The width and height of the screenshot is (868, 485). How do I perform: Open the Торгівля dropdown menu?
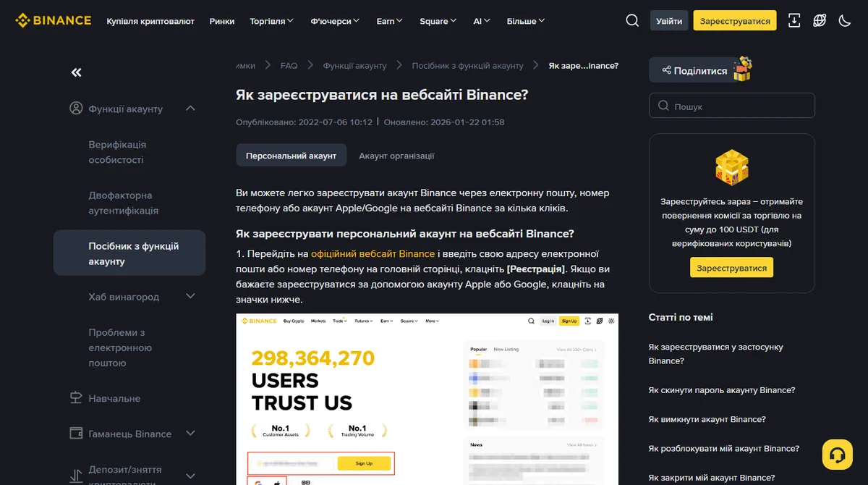pos(272,21)
